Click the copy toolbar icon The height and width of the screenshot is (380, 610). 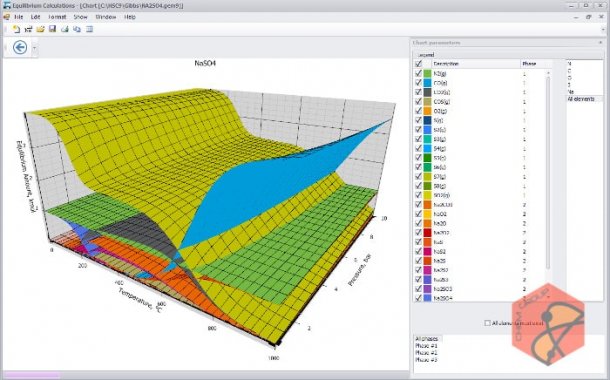(x=77, y=29)
